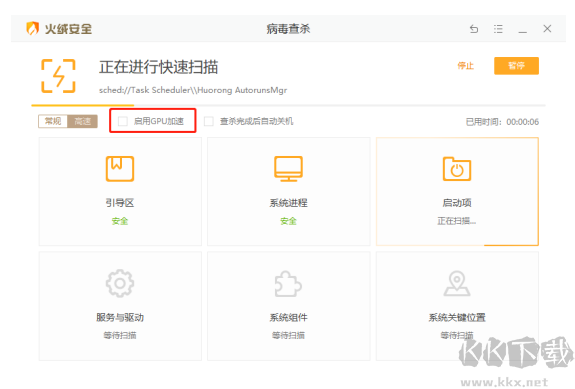Enable the 启用GPU加速 checkbox

click(122, 121)
